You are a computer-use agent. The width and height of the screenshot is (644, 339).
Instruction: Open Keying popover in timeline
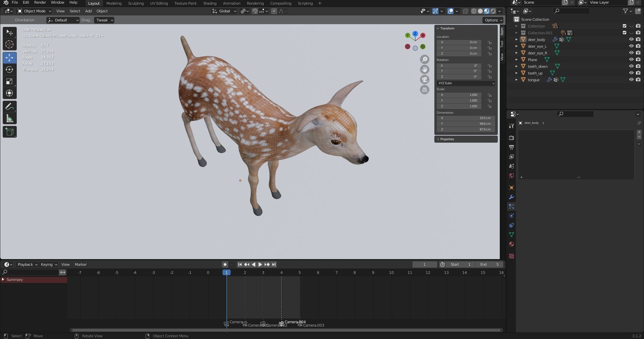[49, 264]
